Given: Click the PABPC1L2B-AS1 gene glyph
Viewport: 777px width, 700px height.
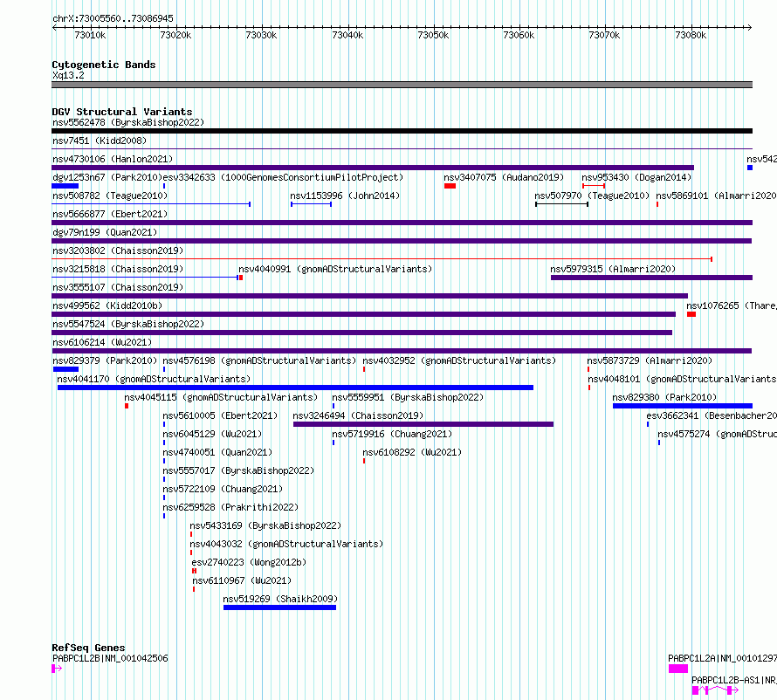Looking at the screenshot, I should (716, 690).
